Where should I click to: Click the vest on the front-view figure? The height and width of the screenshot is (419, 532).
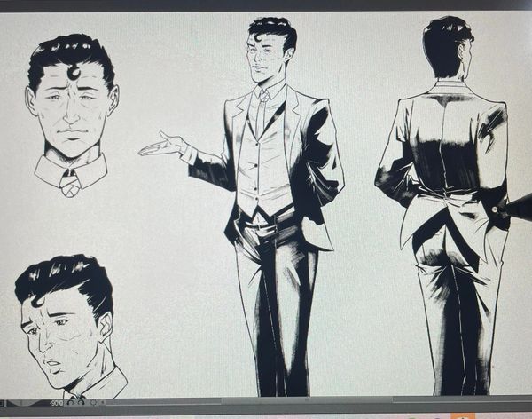[255, 169]
